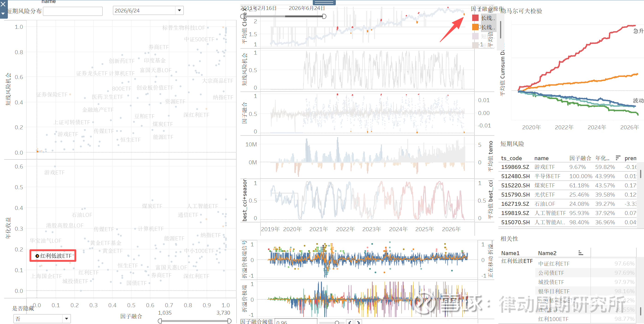Click the small down caret under the X icon
The image size is (644, 324).
(x=3, y=14)
